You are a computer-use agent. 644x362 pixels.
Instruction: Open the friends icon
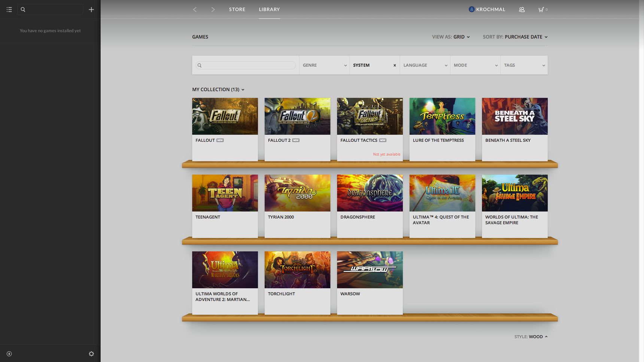click(522, 9)
